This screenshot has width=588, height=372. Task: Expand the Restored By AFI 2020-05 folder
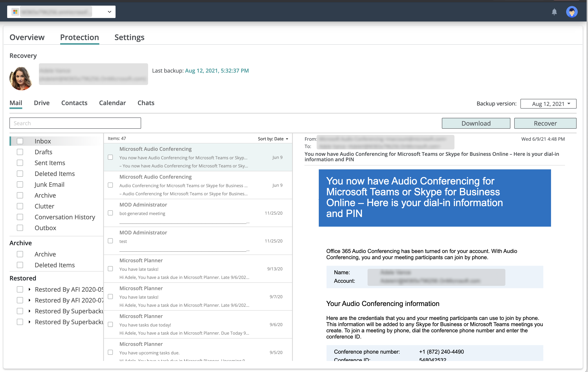[30, 289]
